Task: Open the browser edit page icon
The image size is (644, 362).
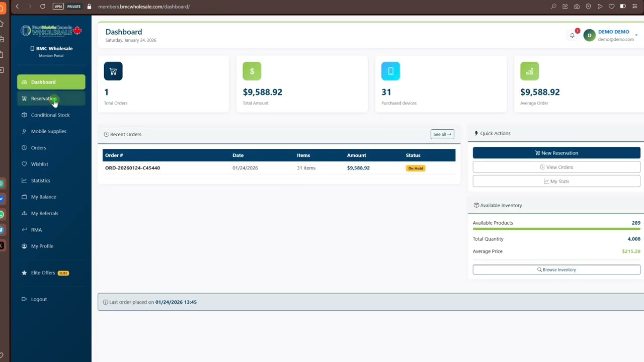Action: 565,7
